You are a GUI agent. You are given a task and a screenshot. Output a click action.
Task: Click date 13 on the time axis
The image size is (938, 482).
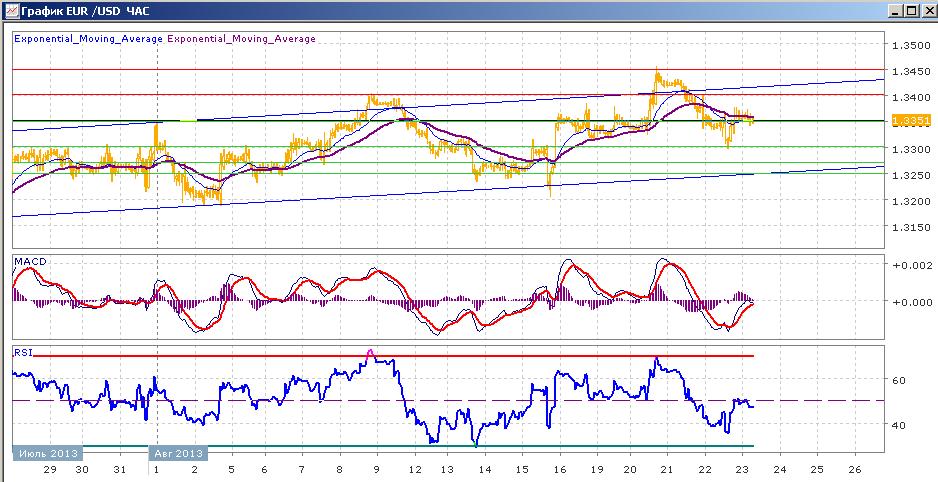coord(447,469)
